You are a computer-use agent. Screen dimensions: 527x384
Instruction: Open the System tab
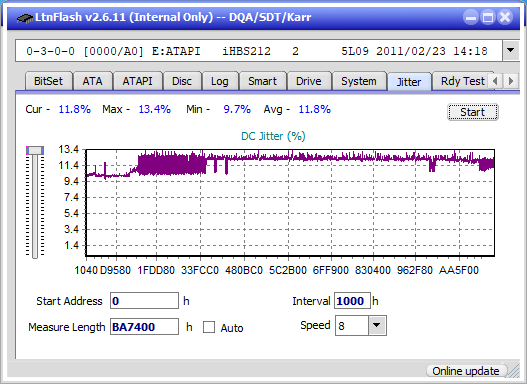point(359,81)
